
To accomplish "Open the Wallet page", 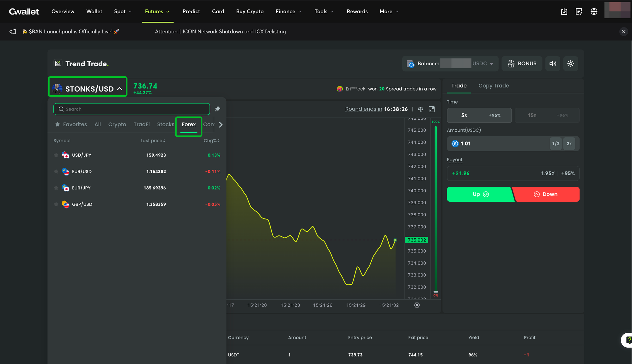I will [x=94, y=12].
